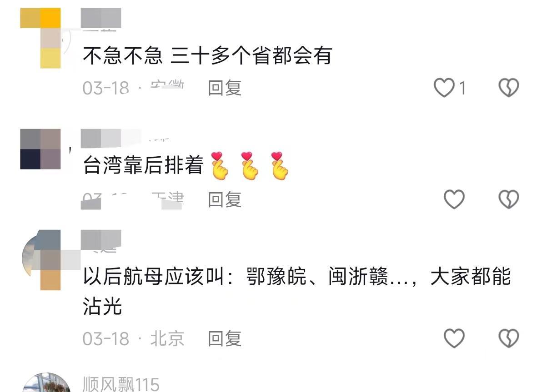Dislike the 不急不急 comment with broken heart

point(508,88)
